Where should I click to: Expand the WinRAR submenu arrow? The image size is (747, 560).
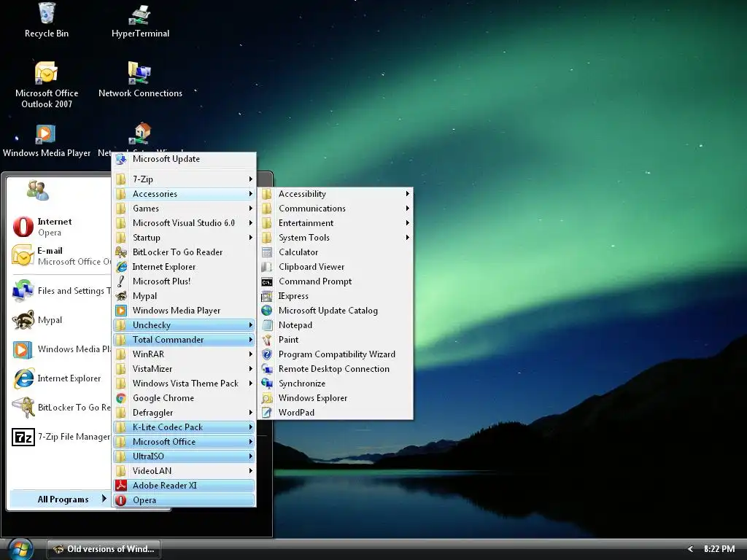tap(251, 354)
